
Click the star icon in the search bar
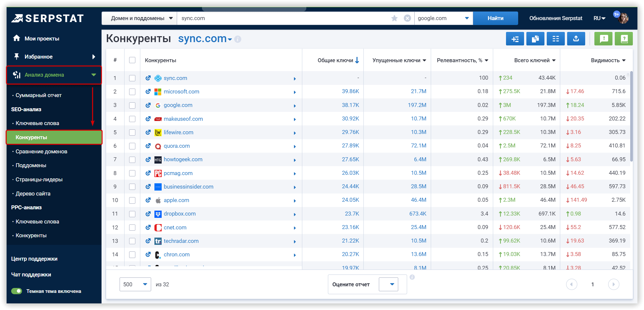394,18
